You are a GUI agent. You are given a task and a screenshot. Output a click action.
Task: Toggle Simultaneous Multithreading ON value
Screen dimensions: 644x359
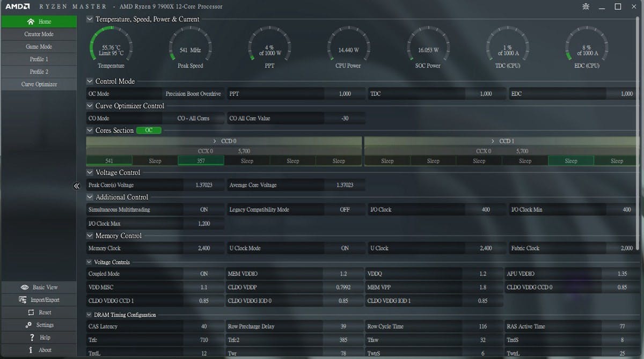point(204,210)
